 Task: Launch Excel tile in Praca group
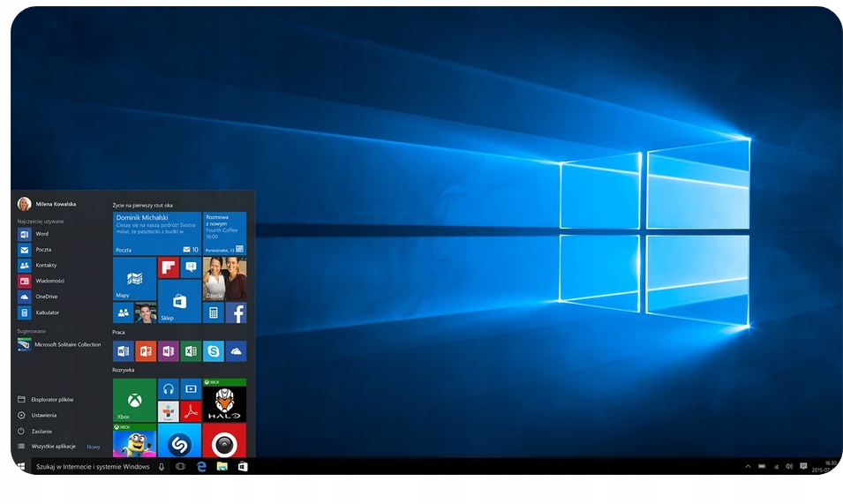pos(191,351)
